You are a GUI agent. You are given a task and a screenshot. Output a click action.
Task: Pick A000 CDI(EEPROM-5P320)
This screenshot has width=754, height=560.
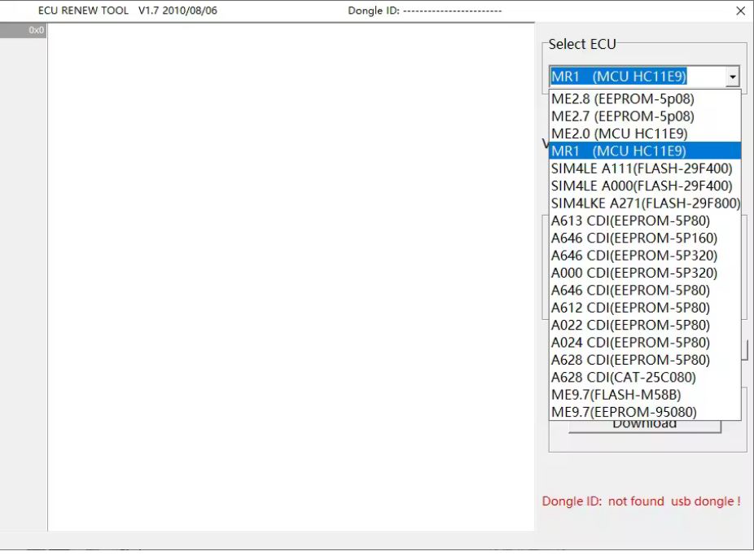point(633,273)
